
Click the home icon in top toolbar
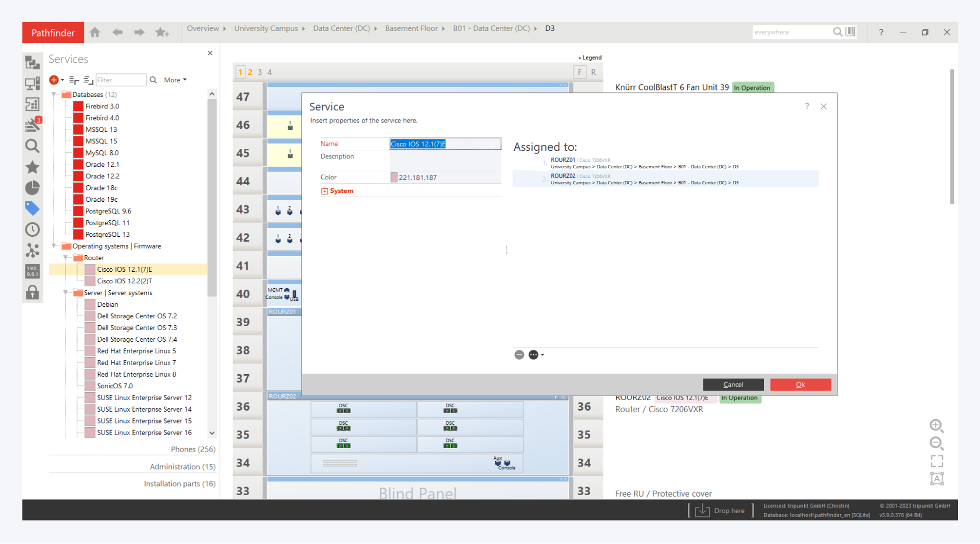95,32
